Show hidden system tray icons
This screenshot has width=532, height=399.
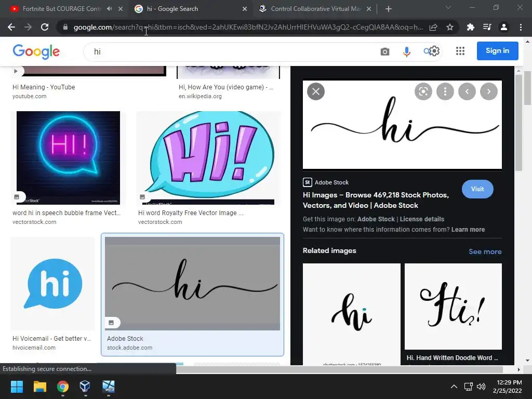click(454, 387)
